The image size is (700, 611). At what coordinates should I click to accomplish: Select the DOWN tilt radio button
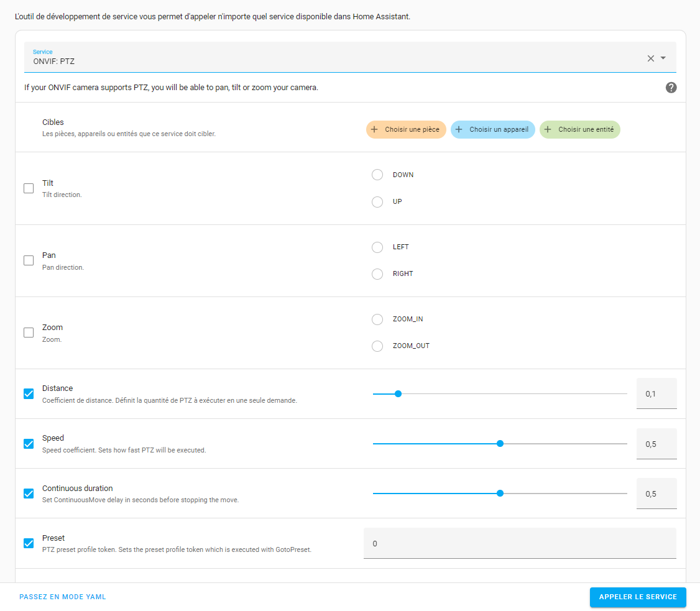click(x=377, y=175)
